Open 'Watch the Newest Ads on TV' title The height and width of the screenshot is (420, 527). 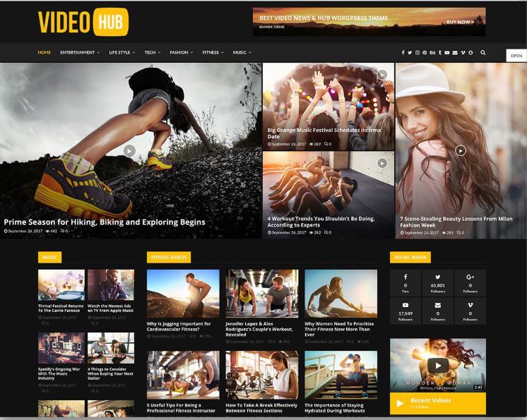tap(111, 308)
